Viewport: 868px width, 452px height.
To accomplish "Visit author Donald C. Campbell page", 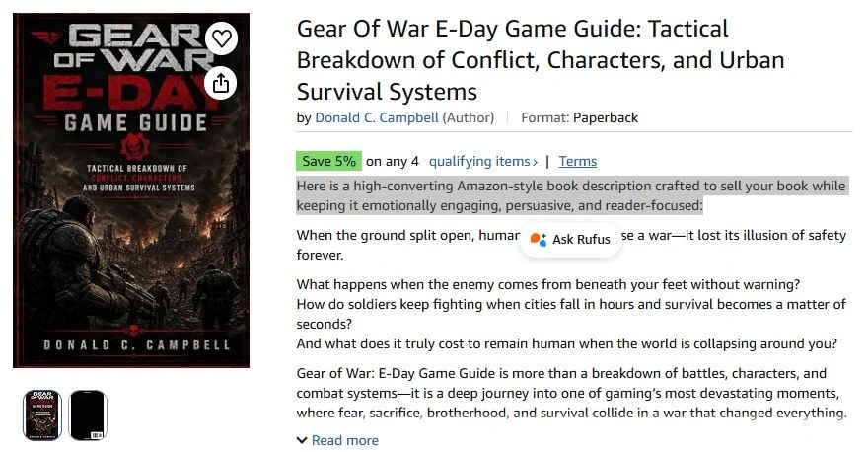I will coord(377,117).
